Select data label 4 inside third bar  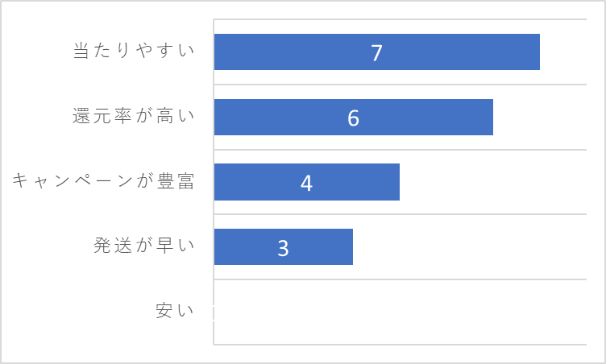coord(306,183)
